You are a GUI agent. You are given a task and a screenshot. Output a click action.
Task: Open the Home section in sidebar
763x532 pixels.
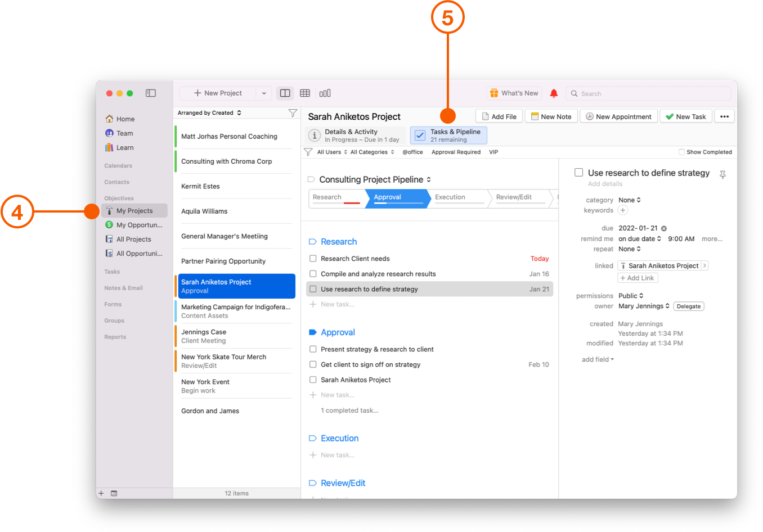pos(124,119)
